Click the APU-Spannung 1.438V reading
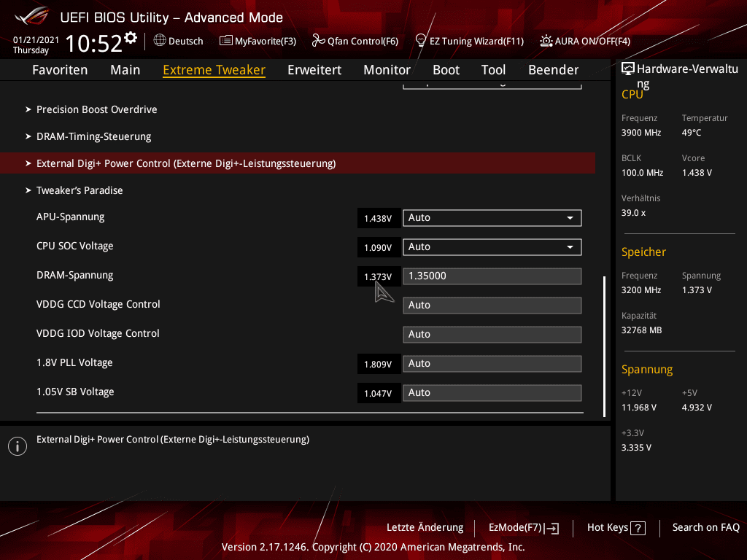 pos(379,219)
